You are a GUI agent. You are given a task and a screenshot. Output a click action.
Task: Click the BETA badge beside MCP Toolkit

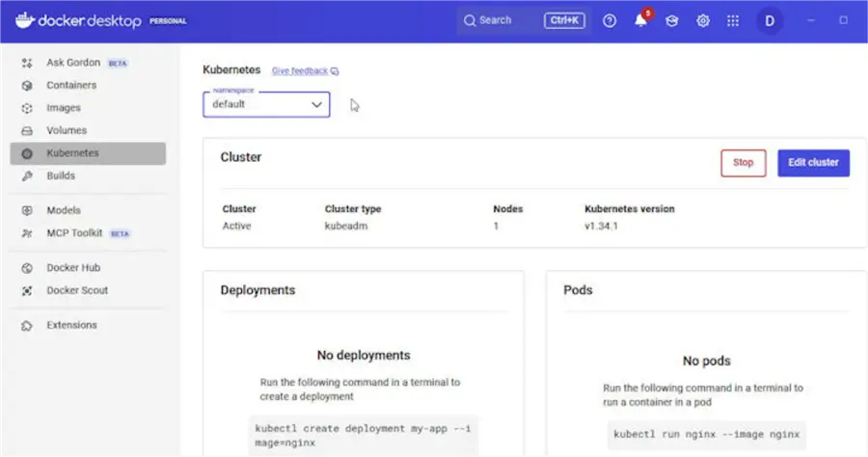point(120,234)
